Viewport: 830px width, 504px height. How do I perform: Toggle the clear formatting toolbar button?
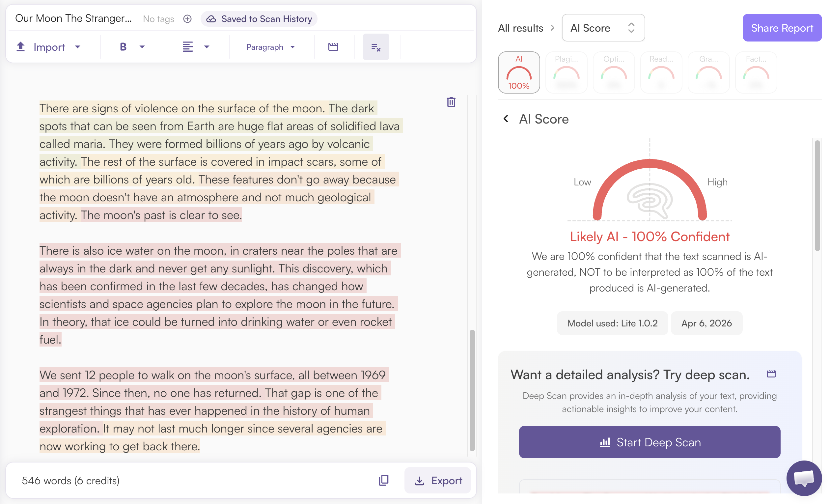[375, 47]
